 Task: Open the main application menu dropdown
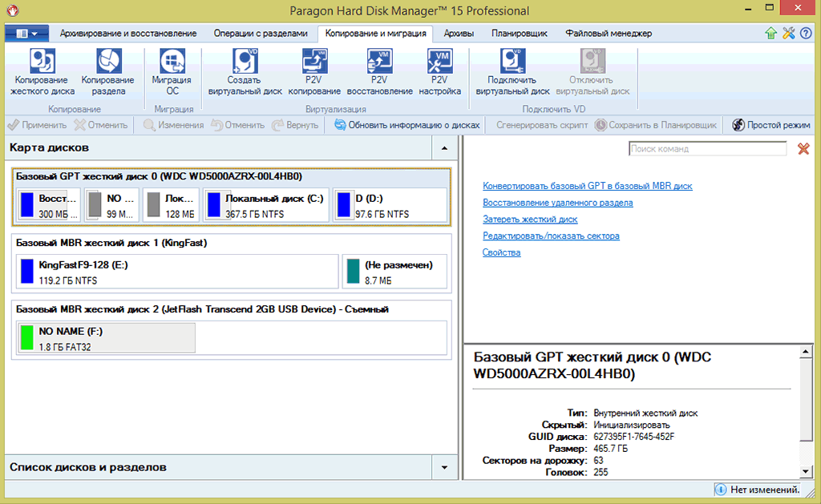coord(27,34)
